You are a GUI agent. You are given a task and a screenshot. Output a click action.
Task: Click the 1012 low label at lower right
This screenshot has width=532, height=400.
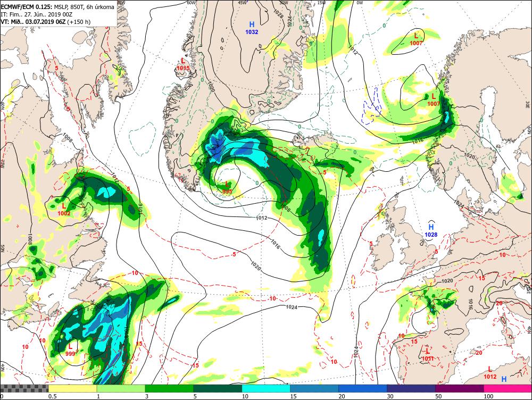tap(490, 377)
